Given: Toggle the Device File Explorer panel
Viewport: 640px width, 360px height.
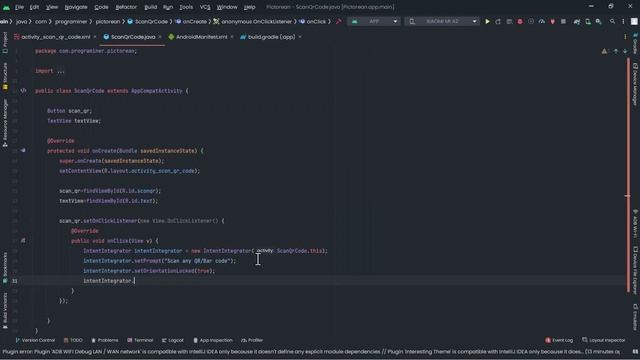Looking at the screenshot, I should click(x=635, y=269).
